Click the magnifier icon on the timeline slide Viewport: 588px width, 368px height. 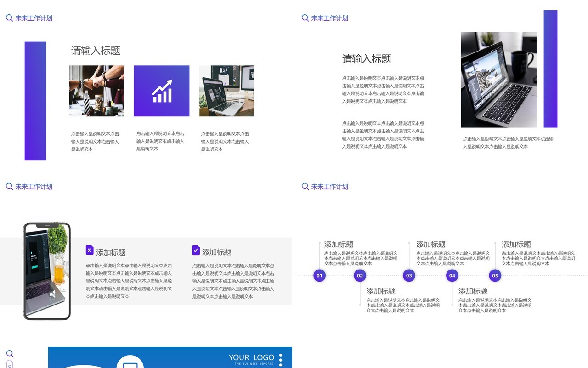305,186
